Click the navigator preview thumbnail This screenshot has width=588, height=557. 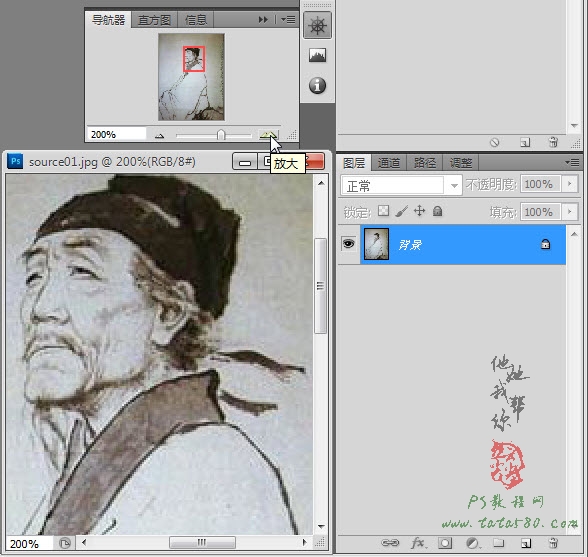[x=191, y=77]
